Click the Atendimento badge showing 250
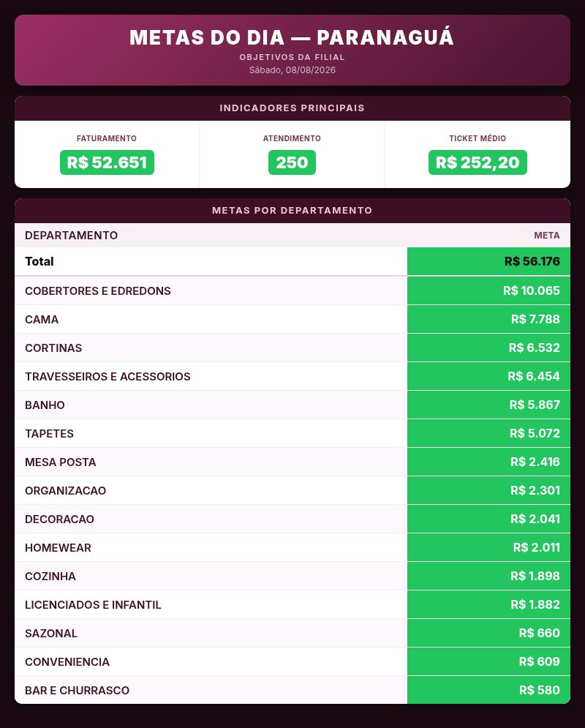 point(292,162)
